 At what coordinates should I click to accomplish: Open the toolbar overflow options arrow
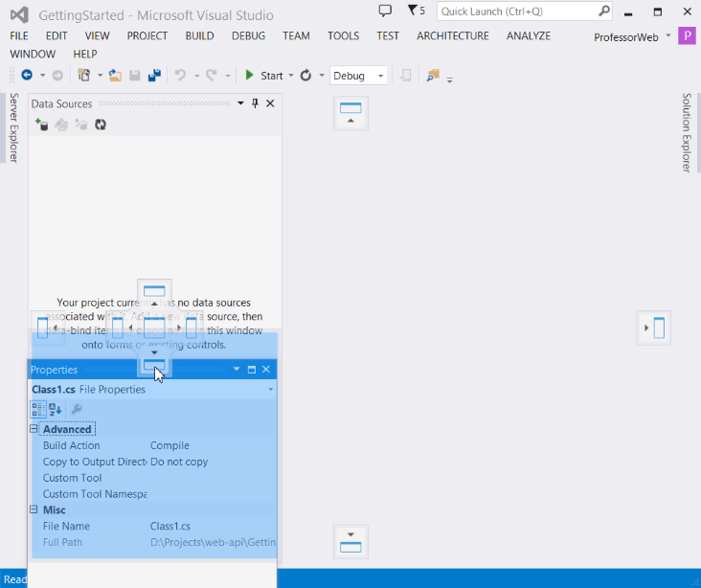(x=450, y=80)
